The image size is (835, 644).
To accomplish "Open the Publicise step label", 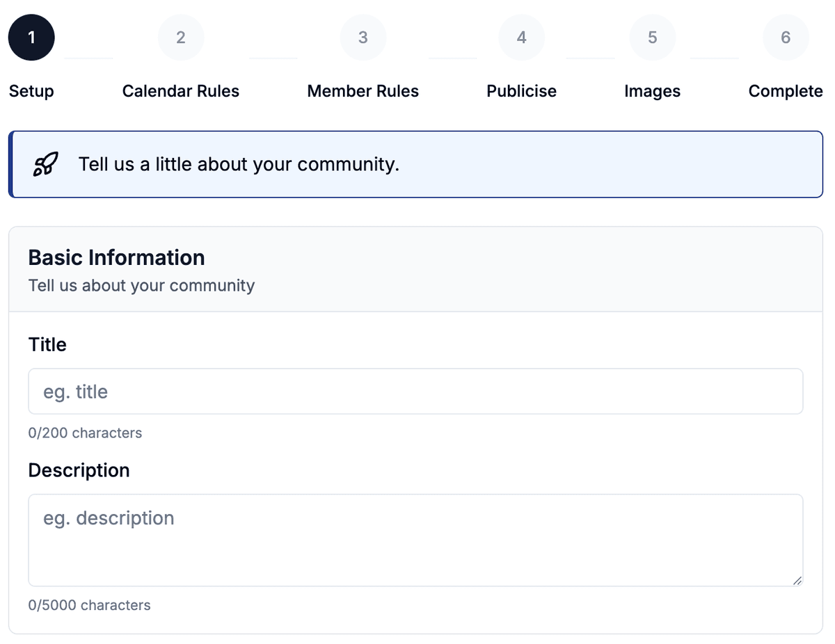I will point(522,91).
